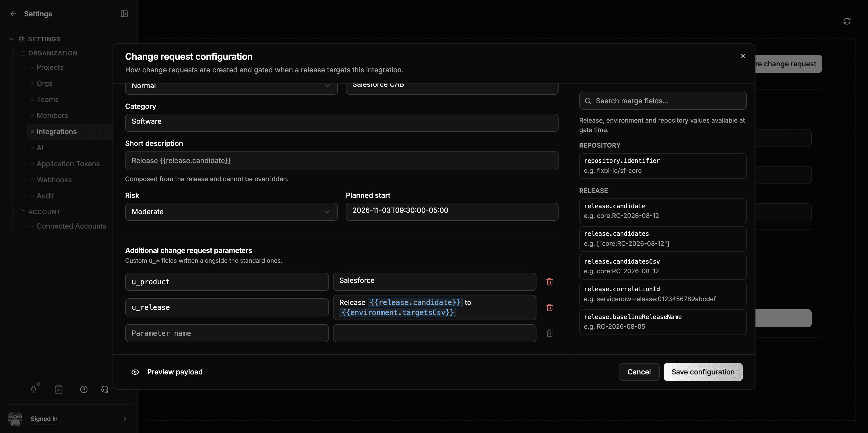Viewport: 868px width, 433px height.
Task: Click the empty Parameter name field
Action: (227, 333)
